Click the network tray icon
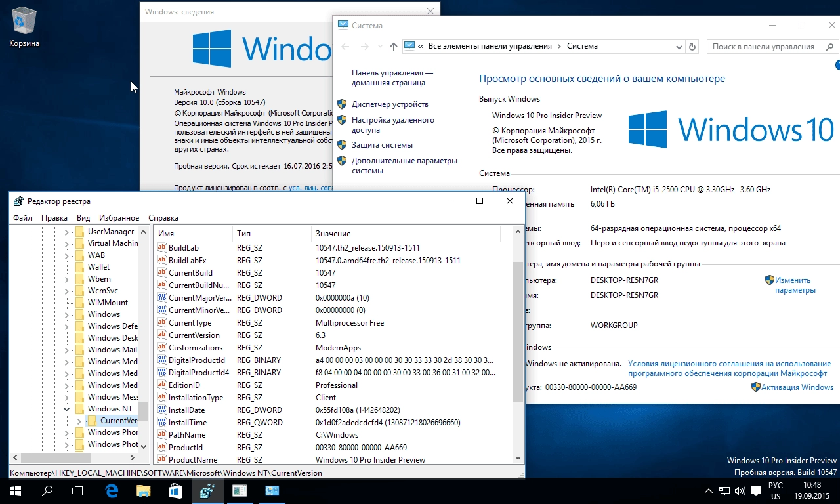This screenshot has width=840, height=504. (724, 491)
